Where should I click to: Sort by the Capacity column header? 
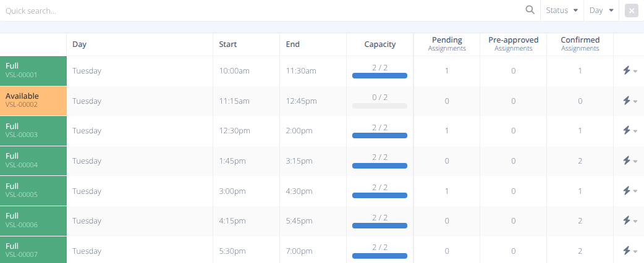coord(380,44)
